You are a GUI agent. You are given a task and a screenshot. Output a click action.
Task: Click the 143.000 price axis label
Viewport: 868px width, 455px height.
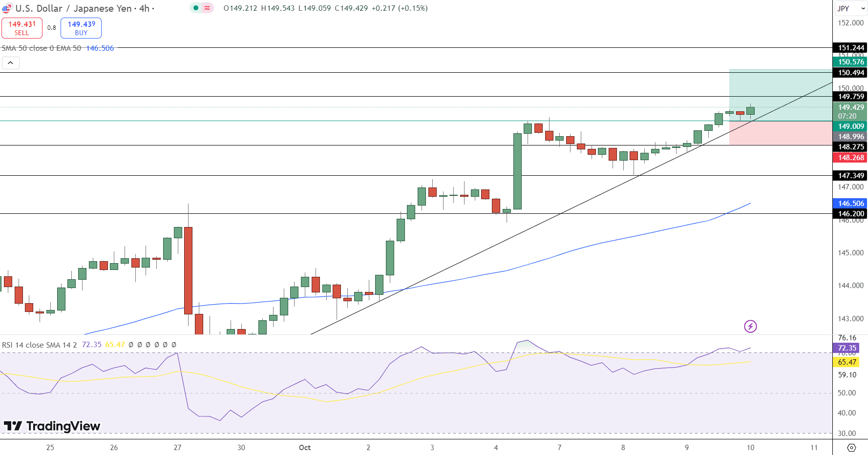pyautogui.click(x=850, y=319)
